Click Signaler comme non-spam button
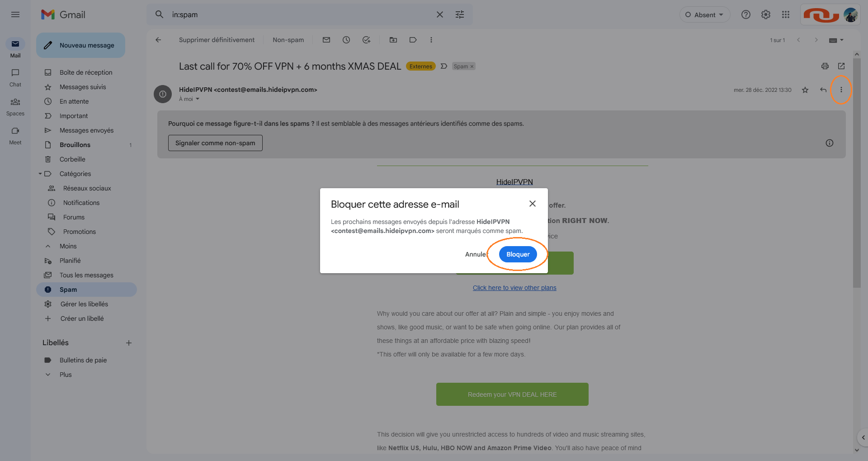Screen dimensions: 868x461 [215, 143]
